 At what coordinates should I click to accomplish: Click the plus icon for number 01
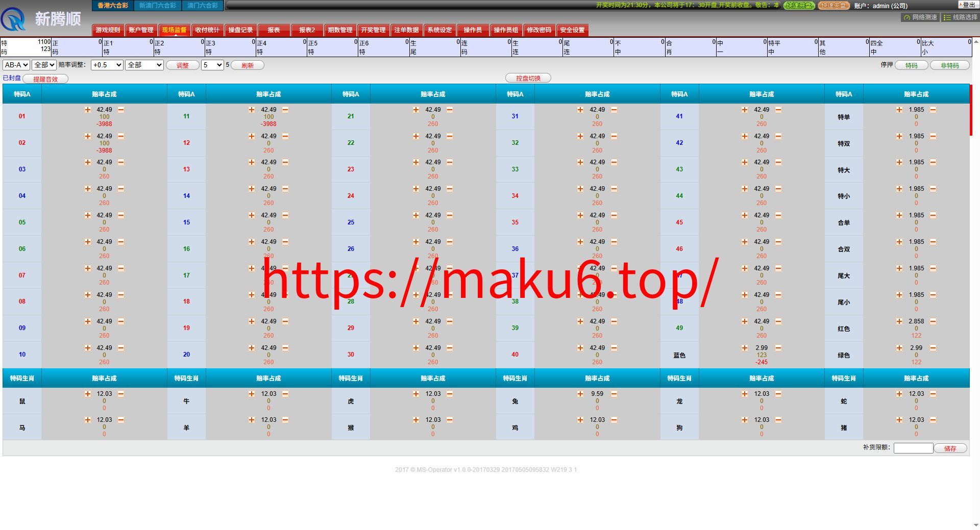88,110
